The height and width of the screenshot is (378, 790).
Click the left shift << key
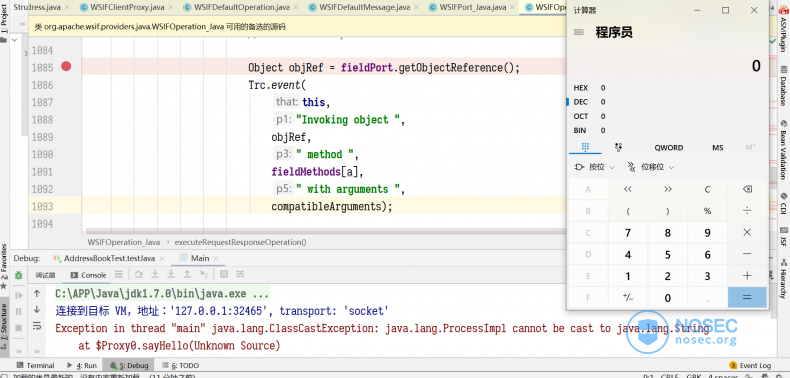(x=628, y=190)
